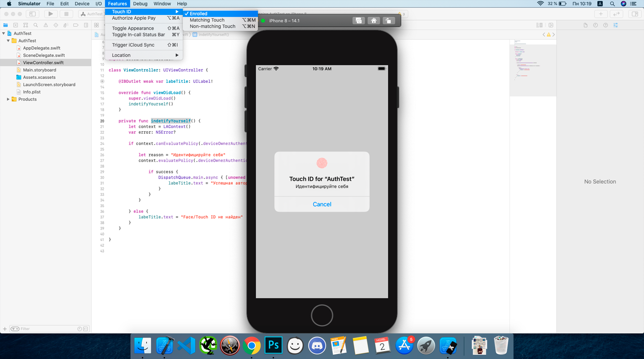This screenshot has height=359, width=644.
Task: Open Visual Studio Code from Dock
Action: pos(186,345)
